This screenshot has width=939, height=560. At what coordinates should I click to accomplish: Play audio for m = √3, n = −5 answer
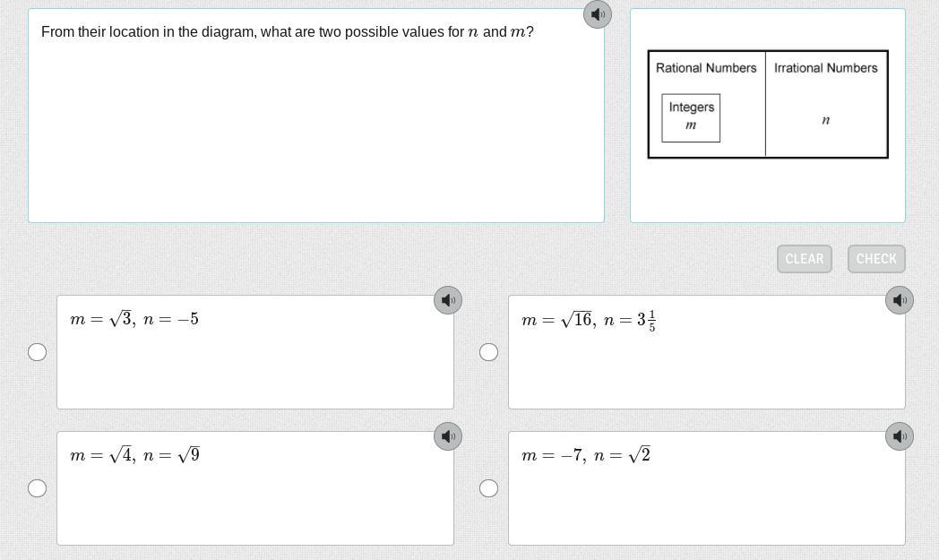tap(447, 300)
